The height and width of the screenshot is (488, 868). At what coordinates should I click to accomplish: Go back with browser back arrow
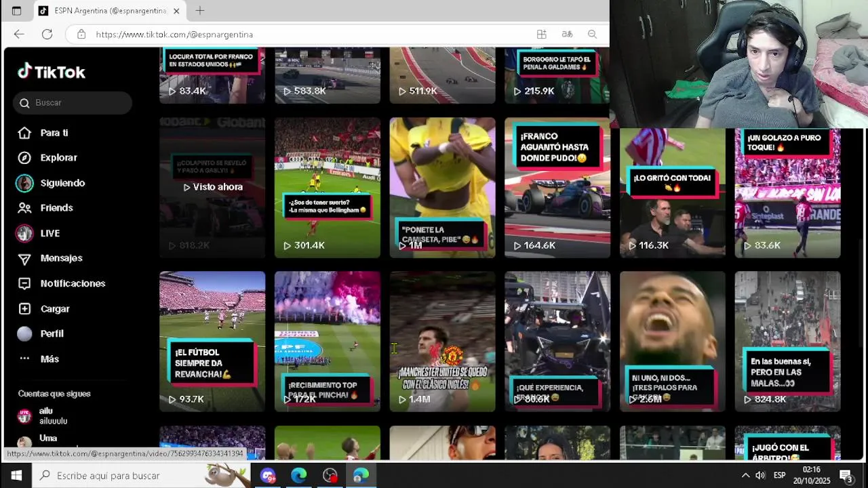pos(19,34)
